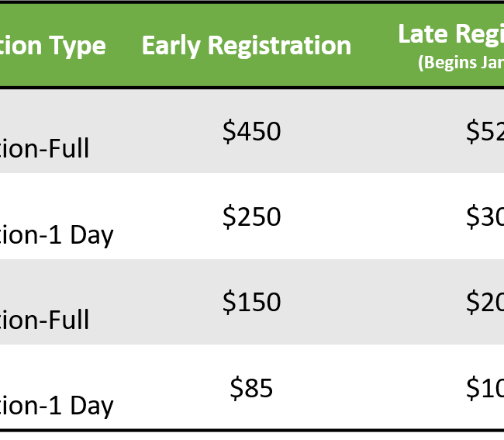Viewport: 504px width, 440px height.
Task: Select the $450 early registration price
Action: click(251, 132)
